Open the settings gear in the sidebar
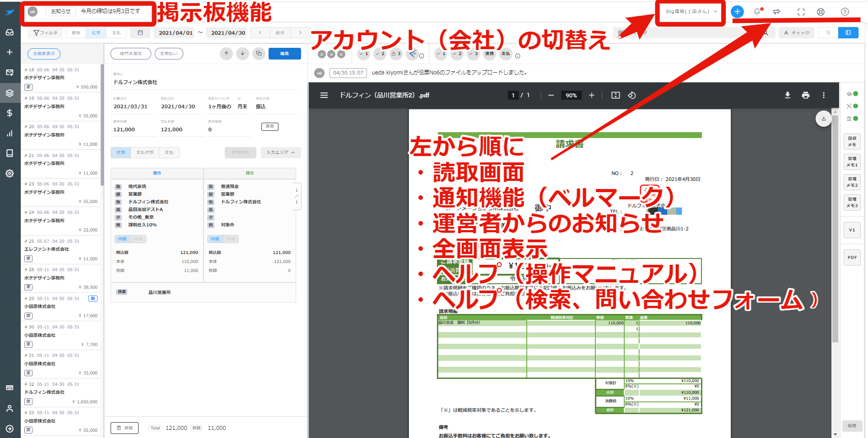This screenshot has width=868, height=438. pyautogui.click(x=9, y=173)
